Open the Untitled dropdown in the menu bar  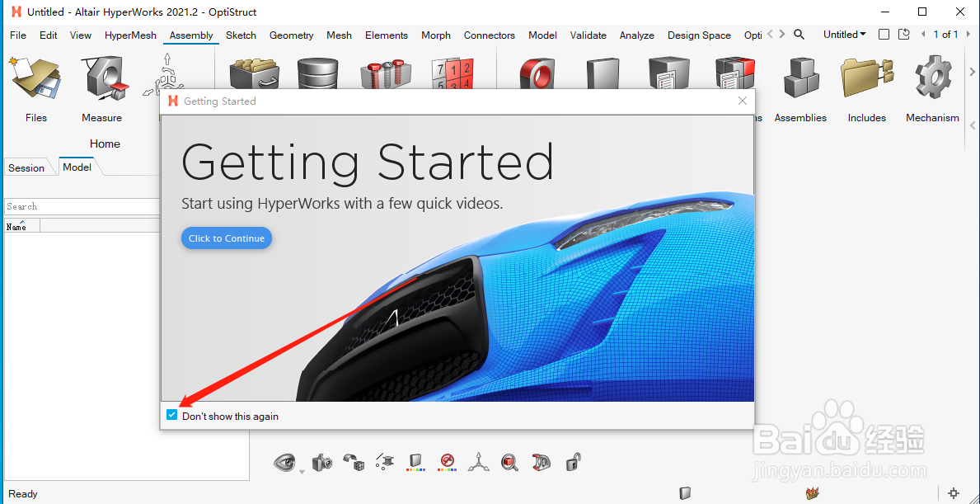844,35
